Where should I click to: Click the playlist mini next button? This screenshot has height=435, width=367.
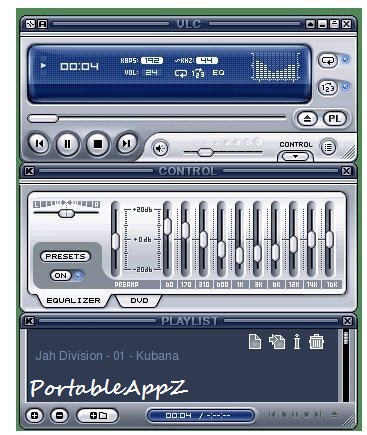point(318,415)
